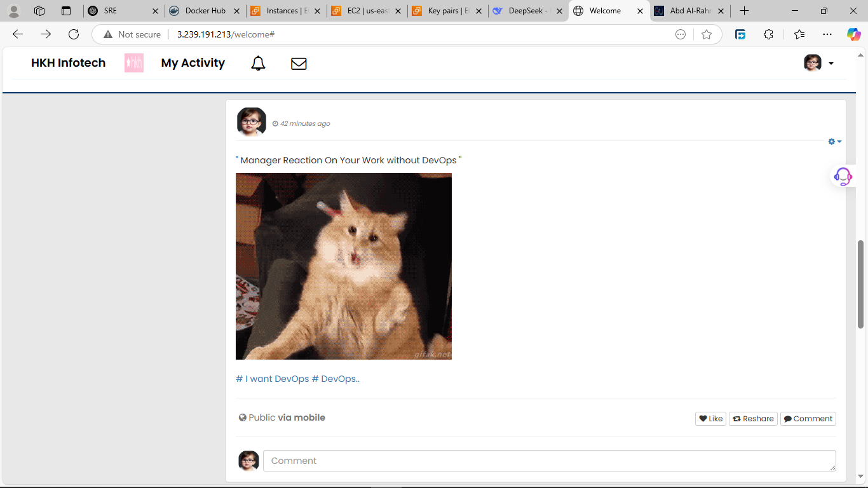868x488 pixels.
Task: Click the address bar URL
Action: 226,34
